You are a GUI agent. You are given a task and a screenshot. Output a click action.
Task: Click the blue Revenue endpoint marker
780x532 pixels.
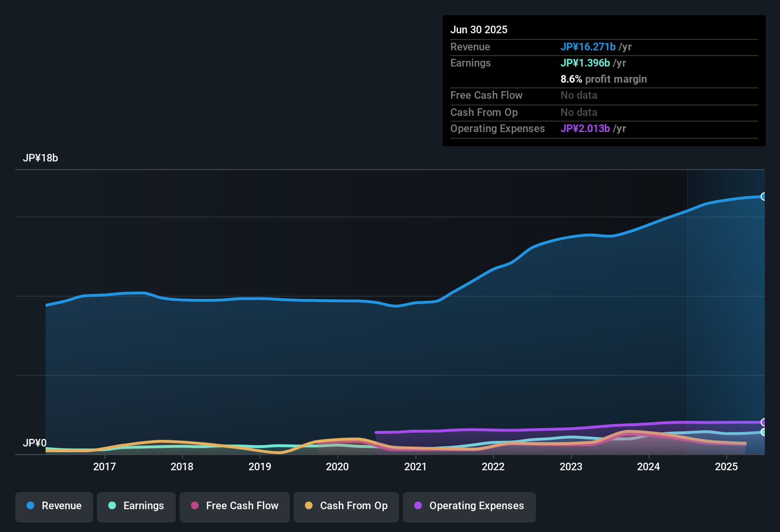764,197
